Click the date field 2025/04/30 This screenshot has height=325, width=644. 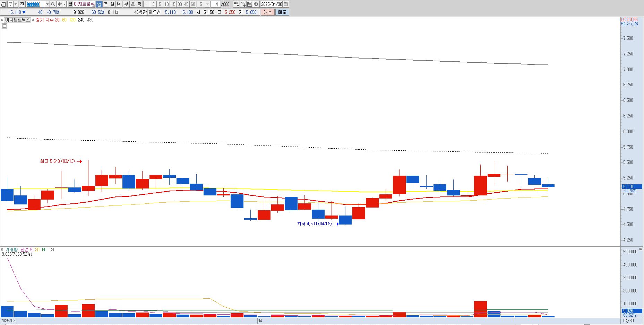pyautogui.click(x=272, y=4)
